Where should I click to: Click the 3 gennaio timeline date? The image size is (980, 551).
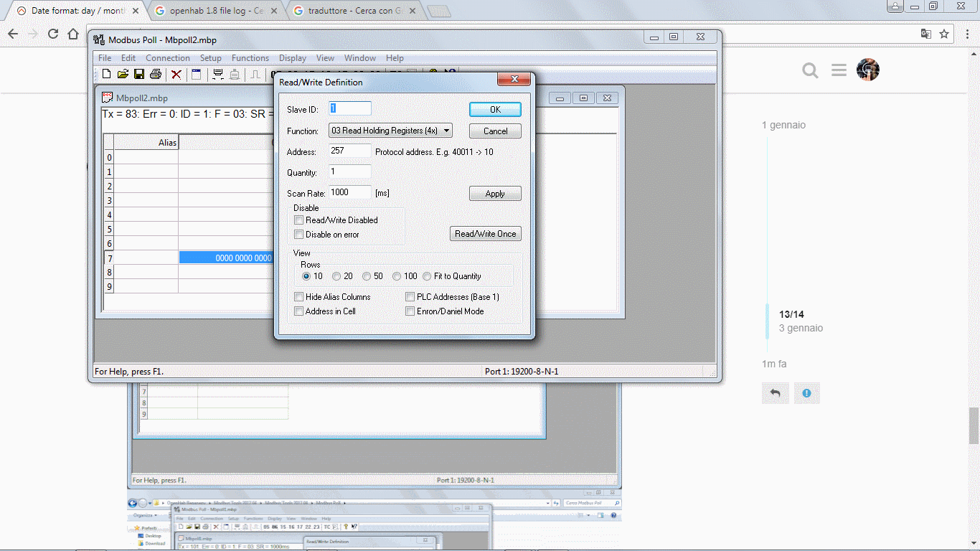[801, 328]
